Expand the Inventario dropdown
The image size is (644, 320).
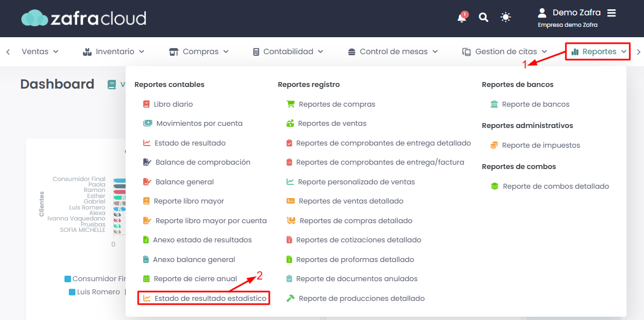(114, 51)
